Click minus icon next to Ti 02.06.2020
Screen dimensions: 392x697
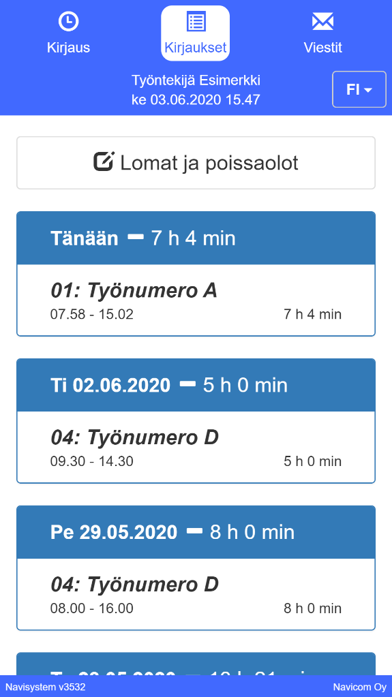pos(188,384)
